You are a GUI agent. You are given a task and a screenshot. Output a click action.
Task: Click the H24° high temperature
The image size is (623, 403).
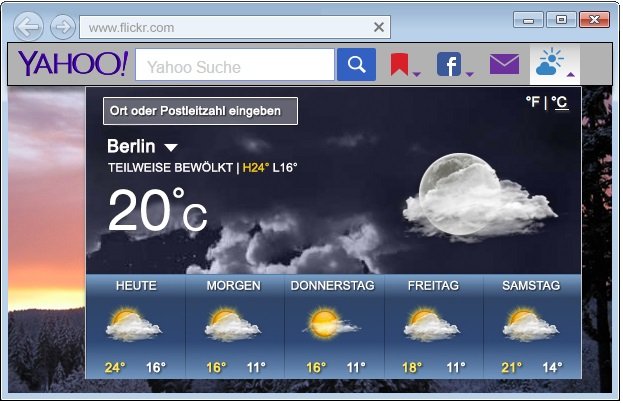pyautogui.click(x=255, y=168)
